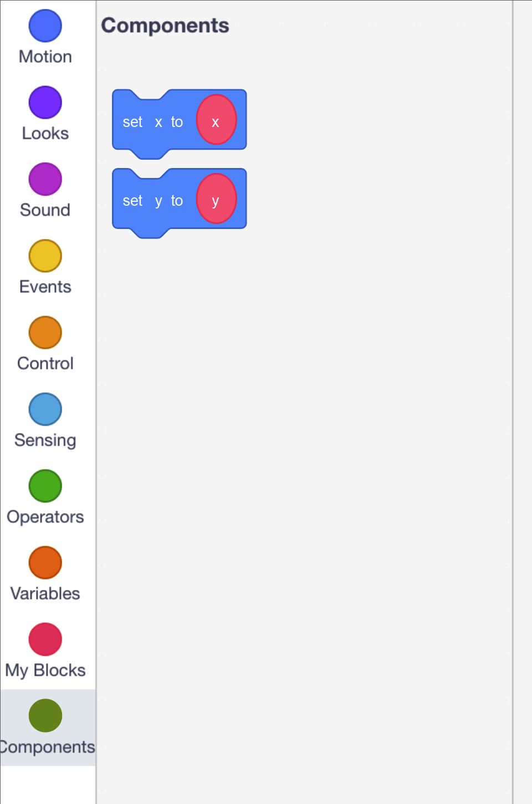Click the Components palette heading
This screenshot has height=804, width=532.
point(165,26)
